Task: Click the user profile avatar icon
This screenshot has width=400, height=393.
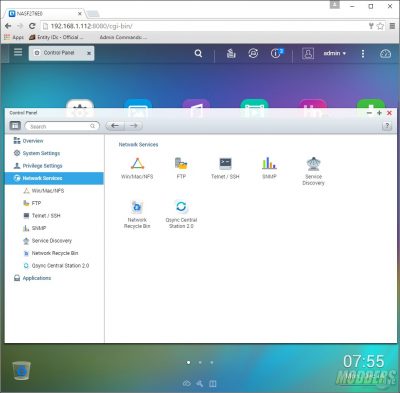Action: tap(308, 53)
